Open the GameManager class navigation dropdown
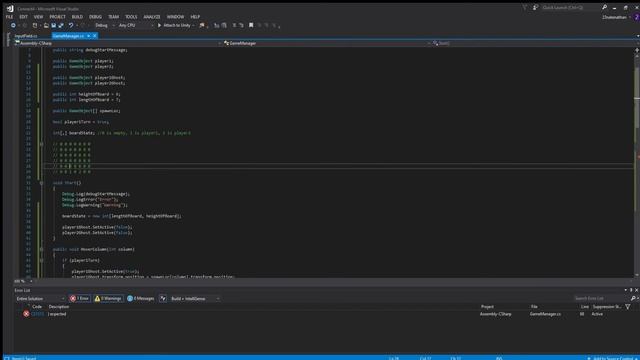Screen dimensions: 640x360 pos(327,43)
